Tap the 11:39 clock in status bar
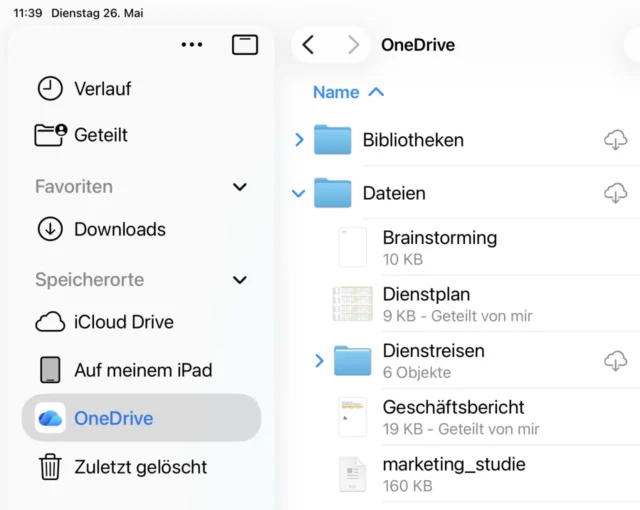Image resolution: width=640 pixels, height=510 pixels. (x=28, y=13)
